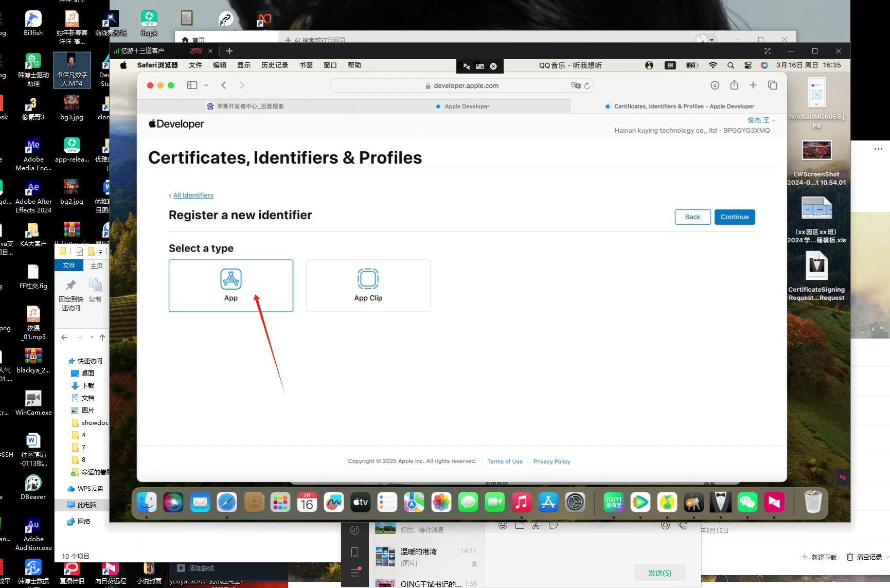Open the emoji picker in chat window

(x=503, y=525)
